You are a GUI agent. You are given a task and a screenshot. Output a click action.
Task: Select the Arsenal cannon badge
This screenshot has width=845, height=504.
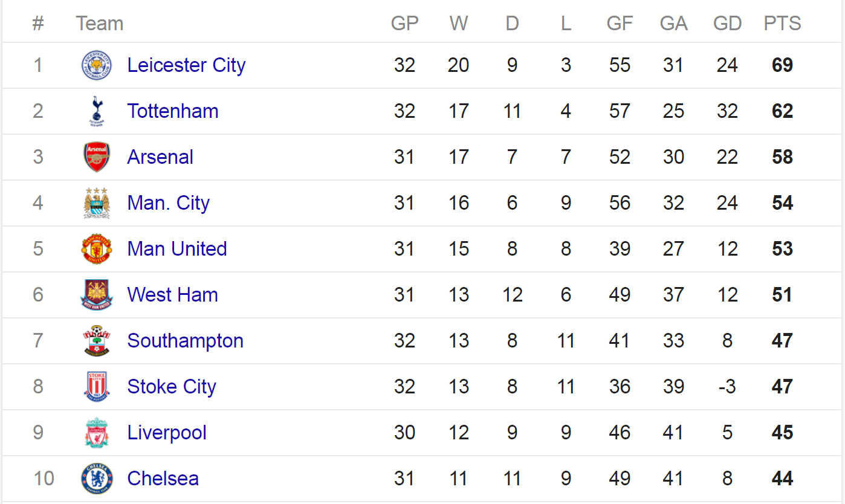(97, 157)
